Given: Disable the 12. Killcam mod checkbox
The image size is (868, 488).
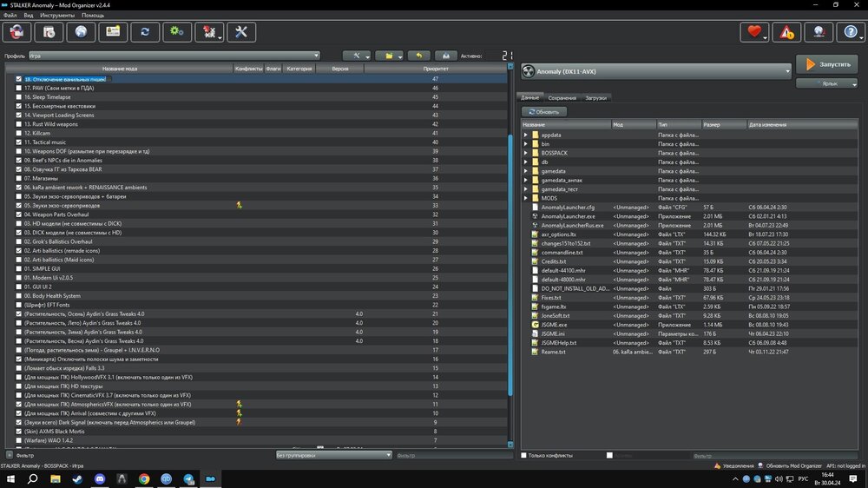Looking at the screenshot, I should click(18, 133).
